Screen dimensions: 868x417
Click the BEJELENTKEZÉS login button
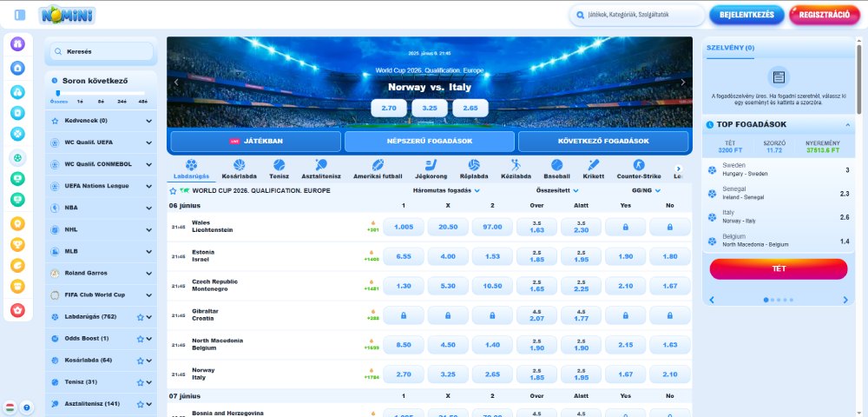pyautogui.click(x=746, y=15)
